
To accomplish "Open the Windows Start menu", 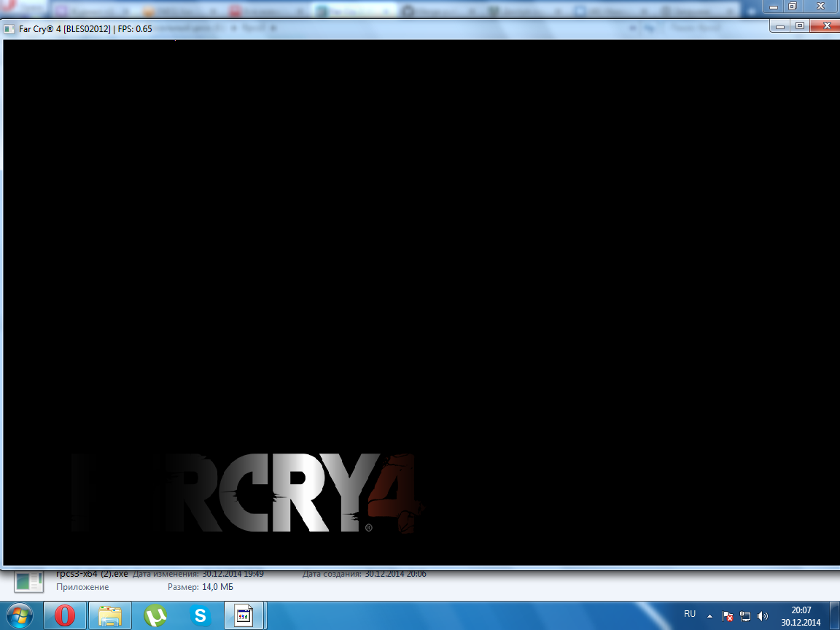I will tap(19, 615).
